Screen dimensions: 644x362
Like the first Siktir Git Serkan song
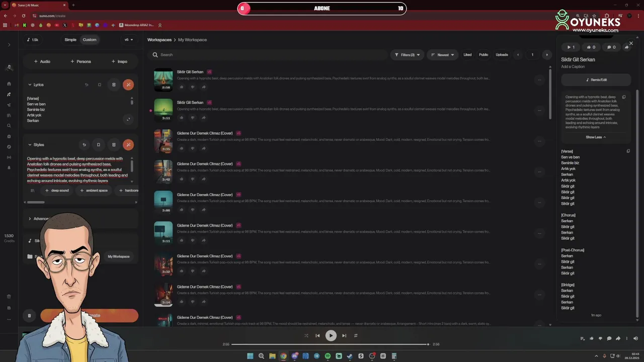[x=182, y=87]
